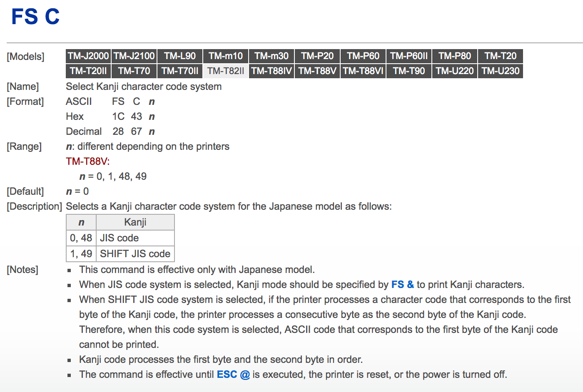Click the FS C page heading
583x392 pixels.
tap(35, 17)
